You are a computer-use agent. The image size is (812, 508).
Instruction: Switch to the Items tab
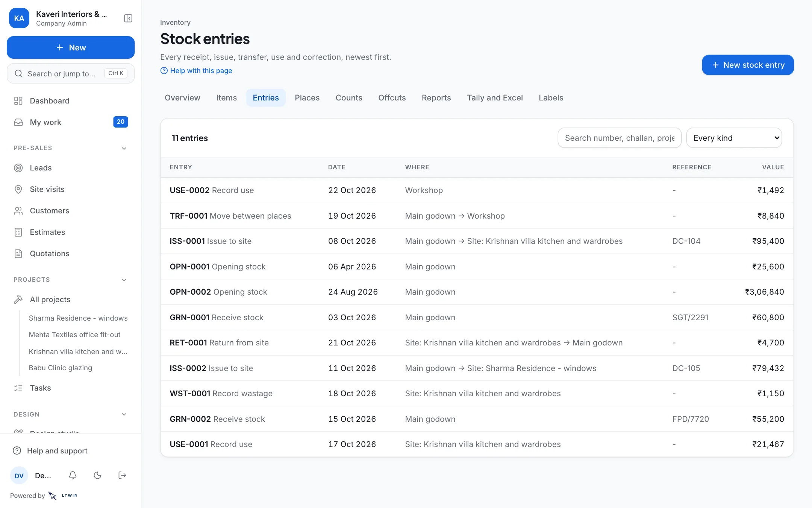point(226,98)
